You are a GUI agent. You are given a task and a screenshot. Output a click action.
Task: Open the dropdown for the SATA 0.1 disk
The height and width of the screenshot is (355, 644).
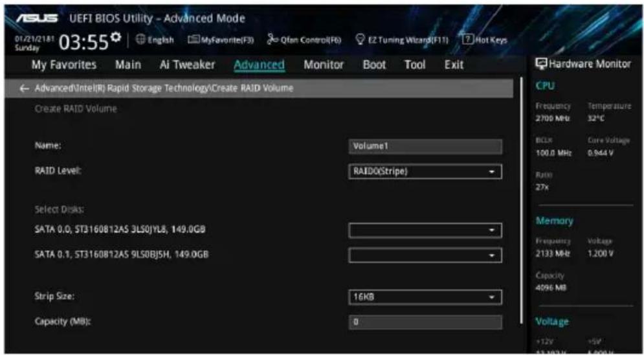point(425,255)
